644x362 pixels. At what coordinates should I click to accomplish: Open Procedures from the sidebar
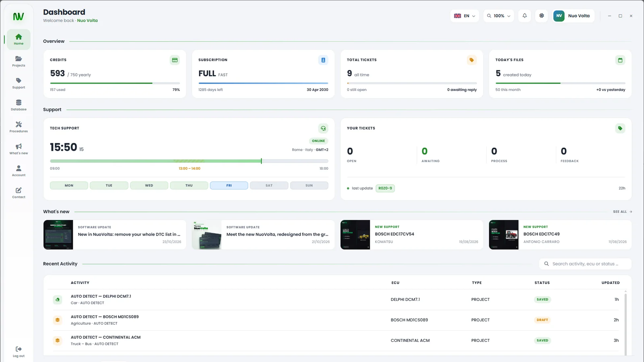19,127
